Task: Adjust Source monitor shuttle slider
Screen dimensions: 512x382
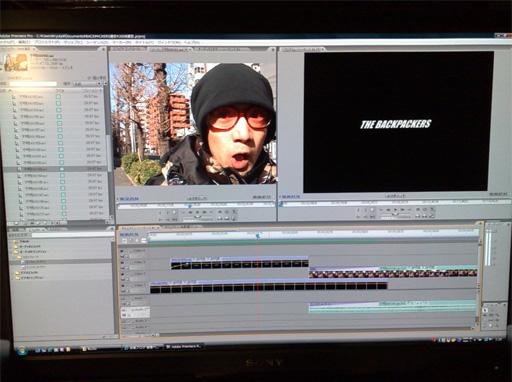Action: tap(198, 218)
